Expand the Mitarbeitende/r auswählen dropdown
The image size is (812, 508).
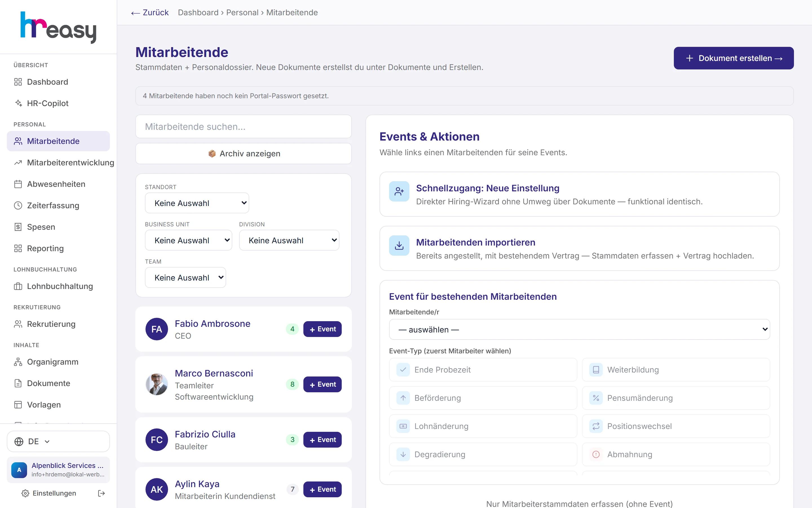579,329
